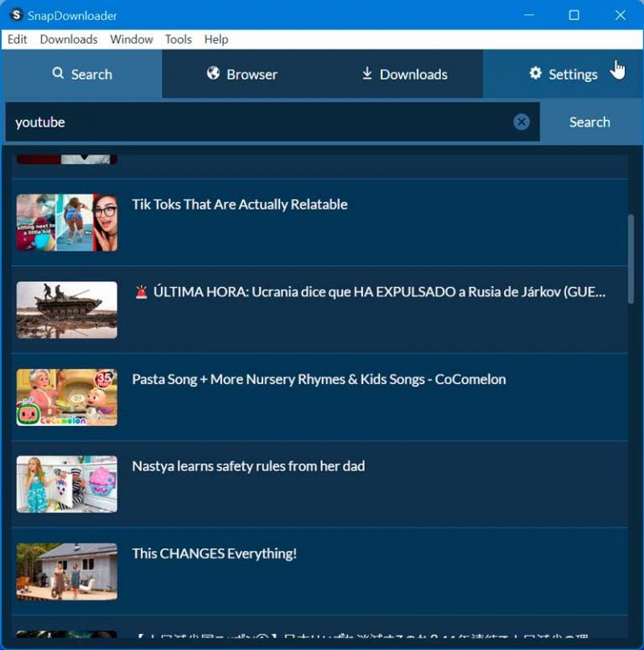Minimize the SnapDownloader window

pyautogui.click(x=529, y=15)
